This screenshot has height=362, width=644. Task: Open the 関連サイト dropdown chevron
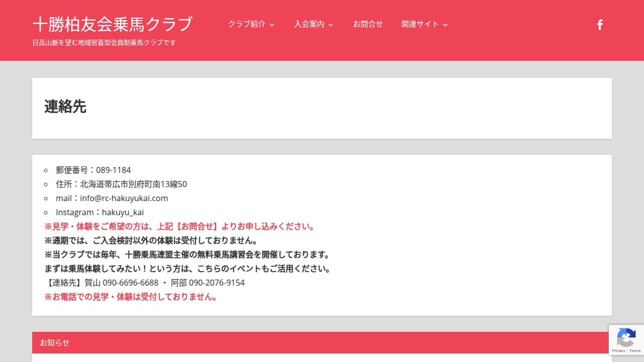[445, 25]
